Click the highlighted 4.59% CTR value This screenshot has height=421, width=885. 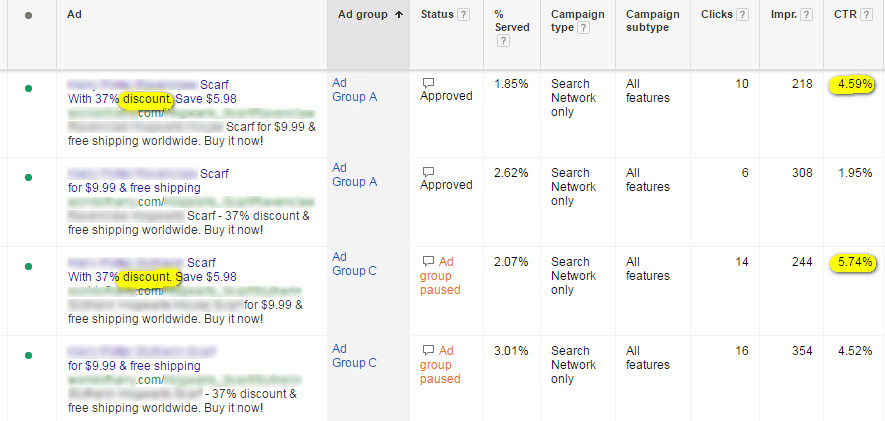(855, 85)
